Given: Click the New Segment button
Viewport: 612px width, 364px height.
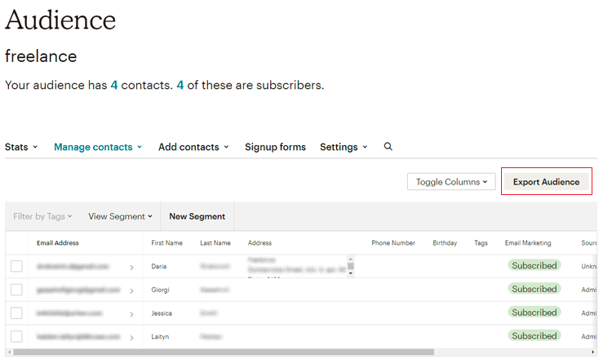Looking at the screenshot, I should 197,216.
